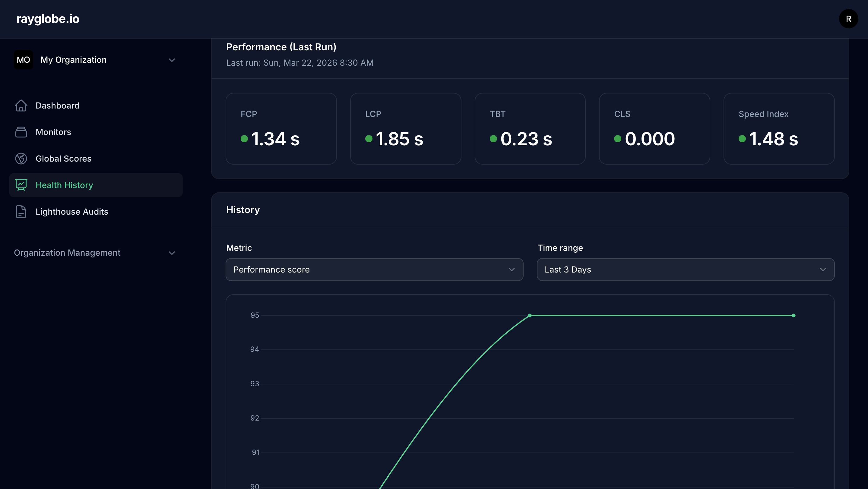Click the Lighthouse Audits document icon
This screenshot has width=868, height=489.
21,212
